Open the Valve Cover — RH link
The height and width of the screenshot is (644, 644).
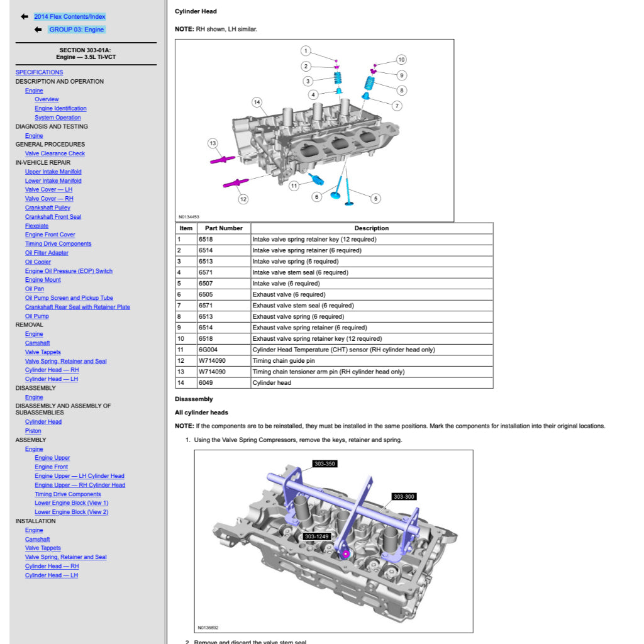[x=49, y=199]
